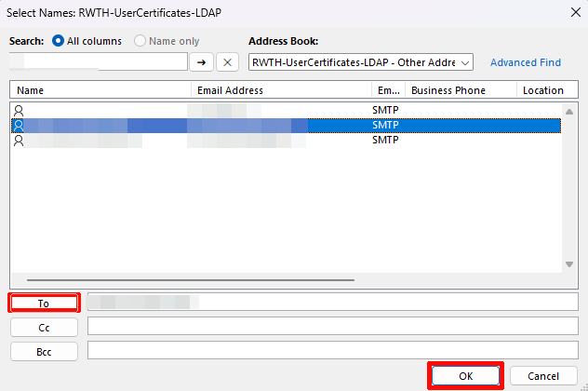Dismiss the dialog with Cancel
Image resolution: width=588 pixels, height=391 pixels.
point(543,376)
